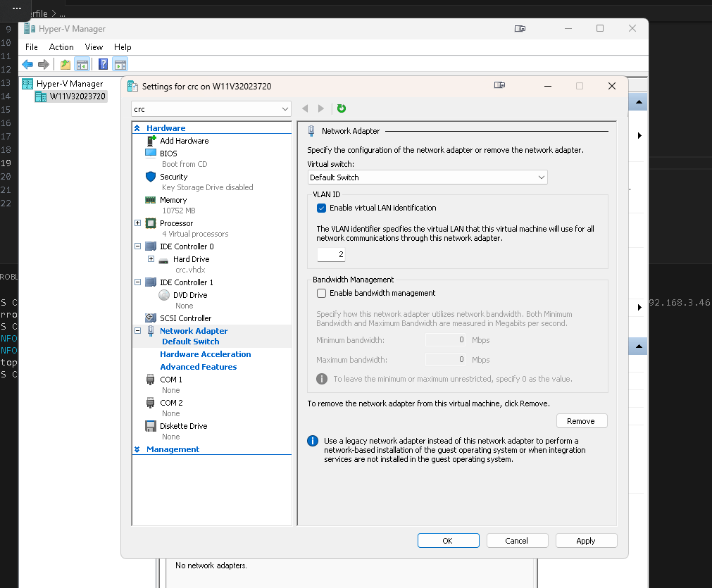The width and height of the screenshot is (712, 588).
Task: Click the Apply button
Action: [x=586, y=541]
